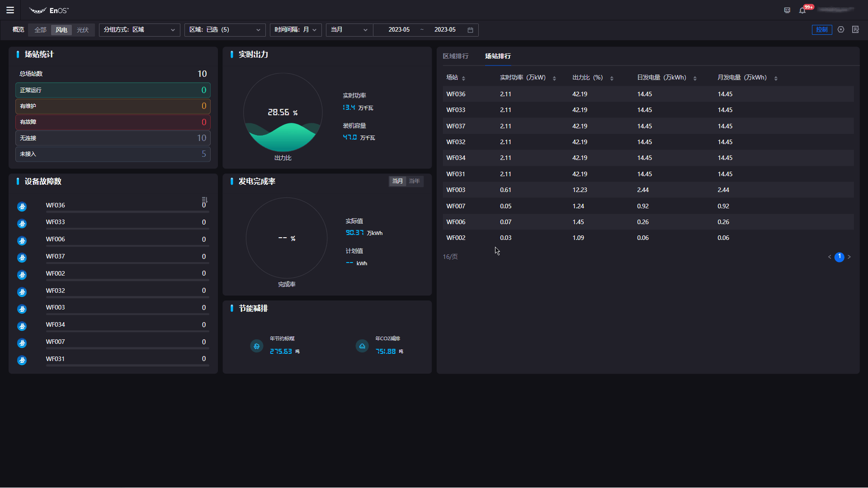Click the calendar icon in date range
This screenshot has width=868, height=488.
click(x=470, y=30)
